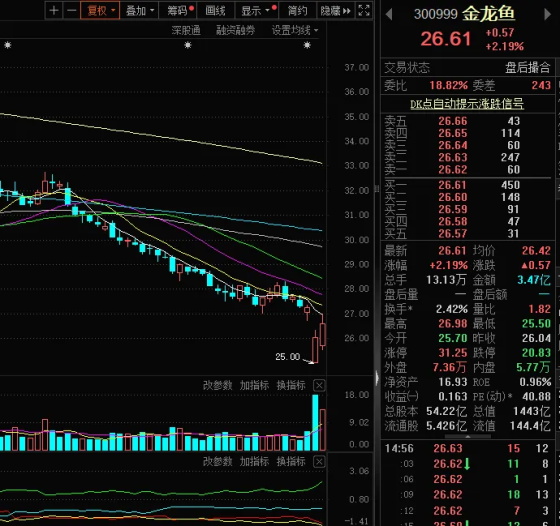Go to previous stock arrow
This screenshot has height=526, width=560.
point(389,15)
